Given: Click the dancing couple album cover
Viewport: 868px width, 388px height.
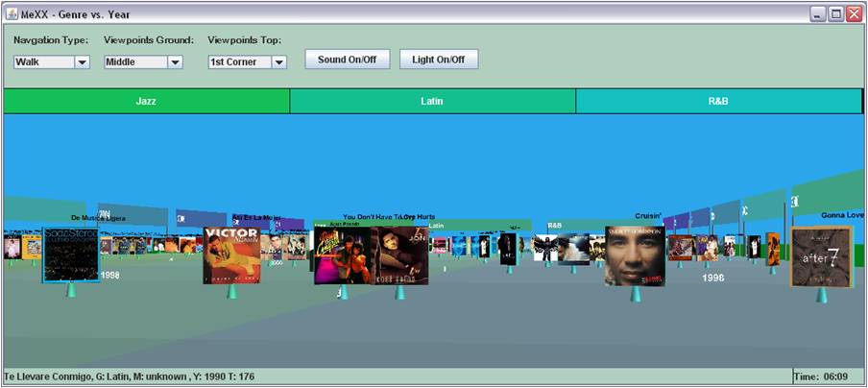Looking at the screenshot, I should (343, 255).
